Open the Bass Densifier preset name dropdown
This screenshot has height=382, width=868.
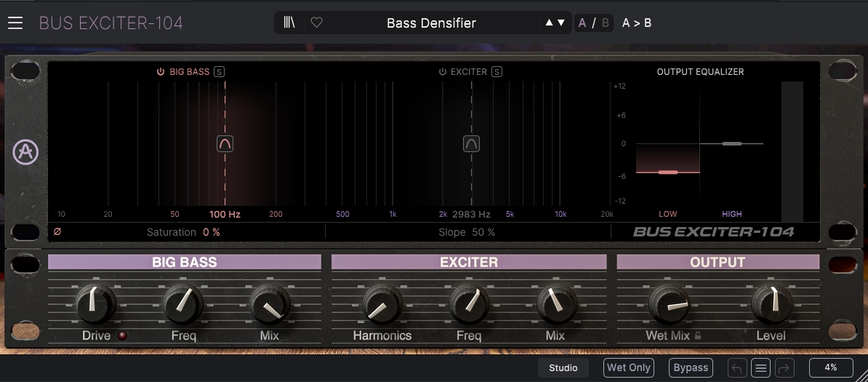(x=431, y=23)
